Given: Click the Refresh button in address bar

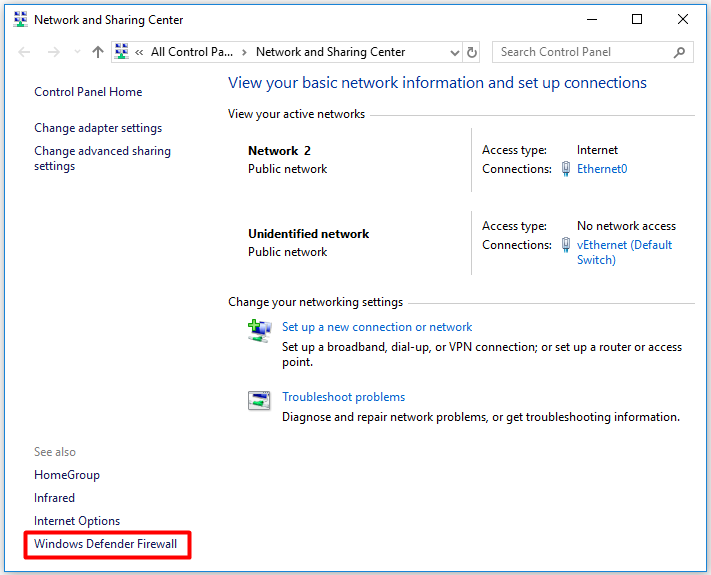Looking at the screenshot, I should tap(472, 52).
